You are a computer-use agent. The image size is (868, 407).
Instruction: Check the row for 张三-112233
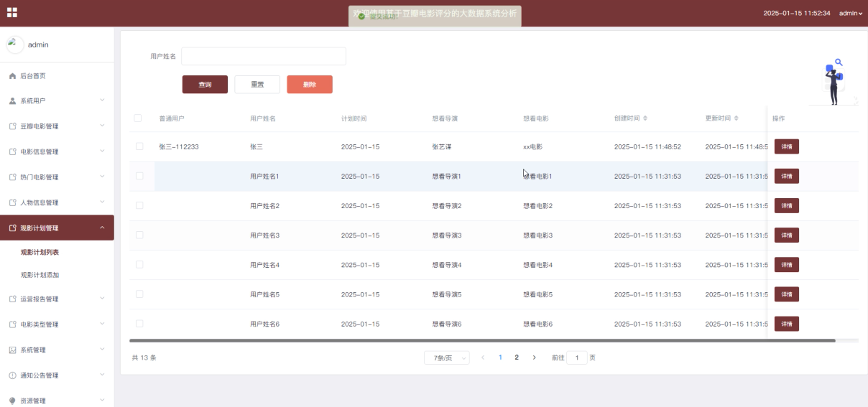pos(139,146)
